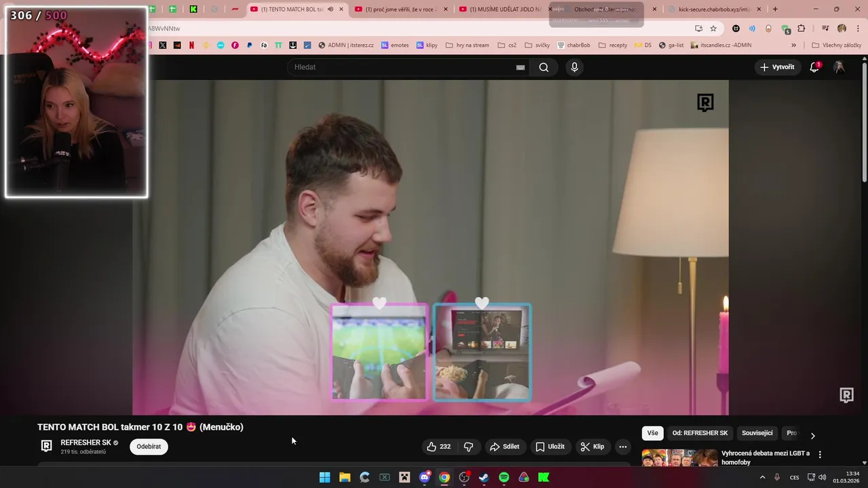Open the volume control in system tray
The image size is (868, 488).
tap(823, 477)
